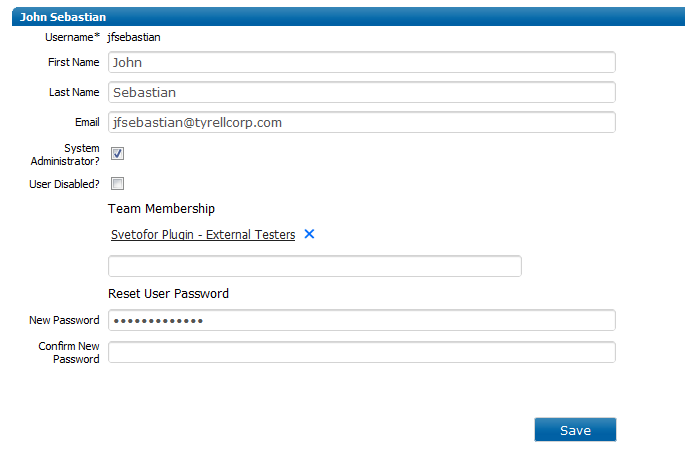The width and height of the screenshot is (685, 459).
Task: Click the User Disabled? label text
Action: pos(64,184)
